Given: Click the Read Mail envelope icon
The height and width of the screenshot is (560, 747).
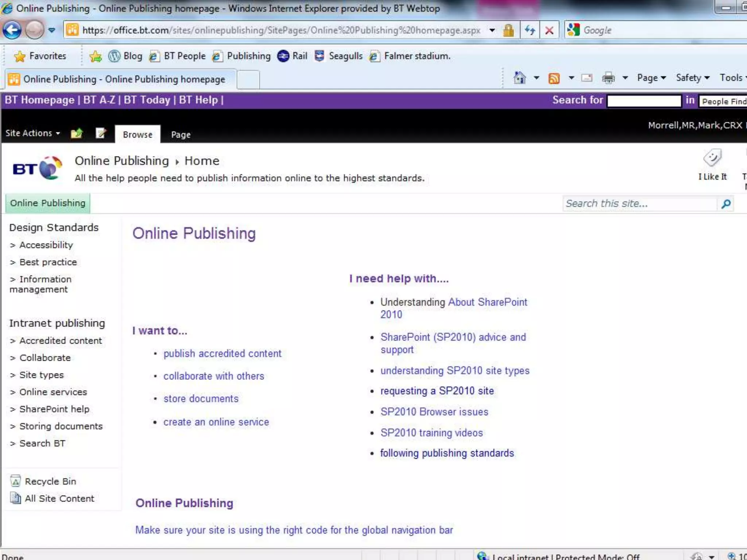Looking at the screenshot, I should (587, 78).
